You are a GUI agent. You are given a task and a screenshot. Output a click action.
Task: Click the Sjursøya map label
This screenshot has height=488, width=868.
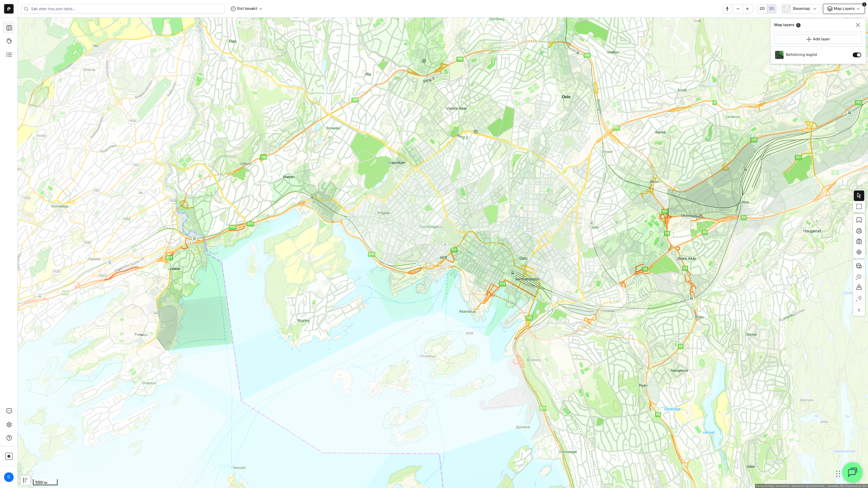click(x=522, y=427)
